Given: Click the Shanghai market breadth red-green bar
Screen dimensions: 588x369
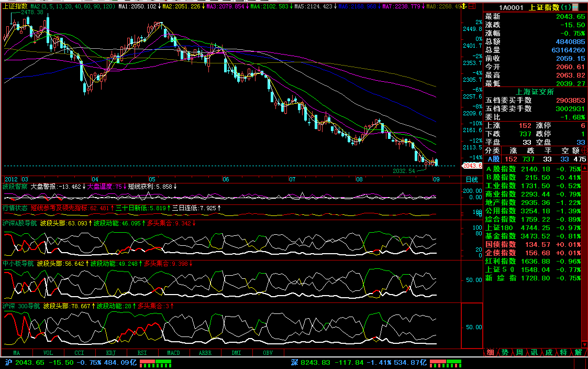Looking at the screenshot, I should (x=156, y=363).
